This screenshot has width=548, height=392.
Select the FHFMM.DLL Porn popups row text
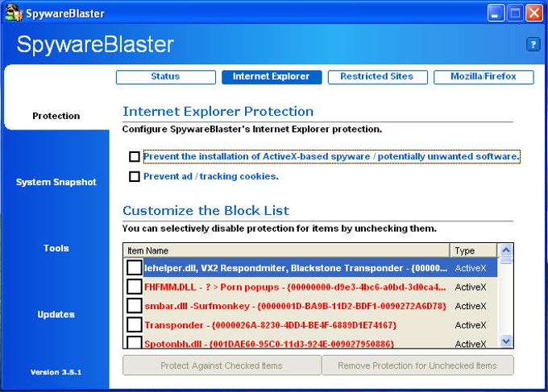pos(295,287)
